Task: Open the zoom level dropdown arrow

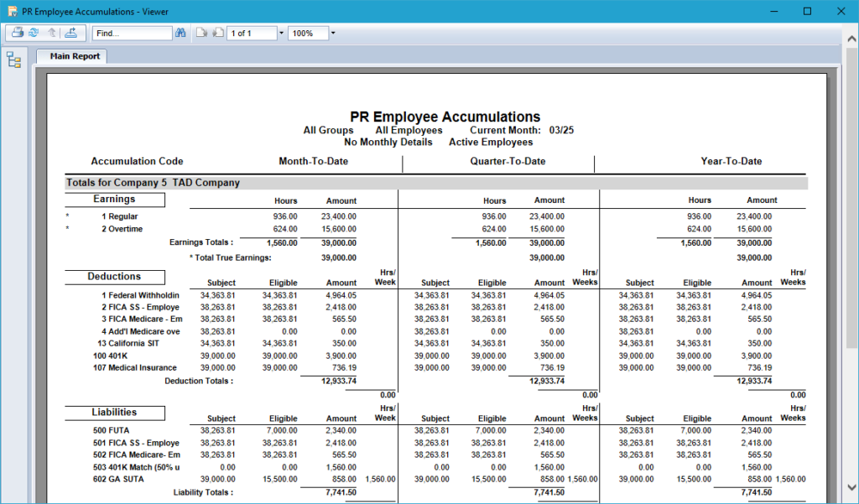Action: 332,34
